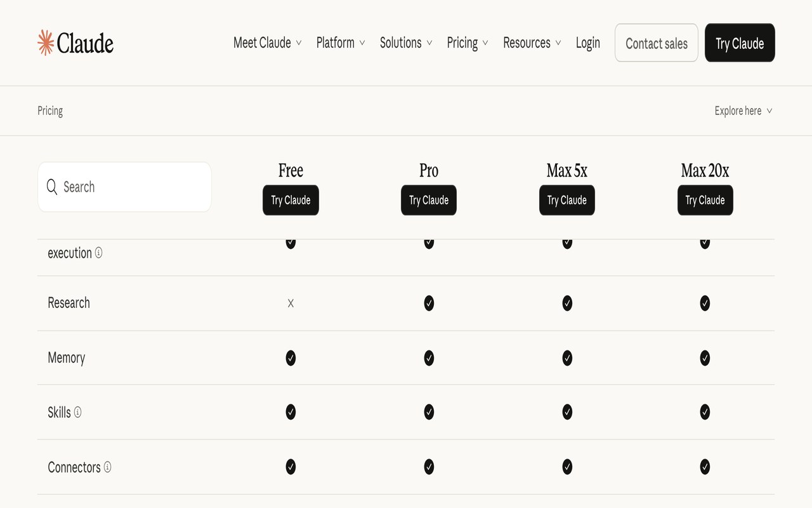Click Skills checkmark in Pro column

pyautogui.click(x=429, y=412)
